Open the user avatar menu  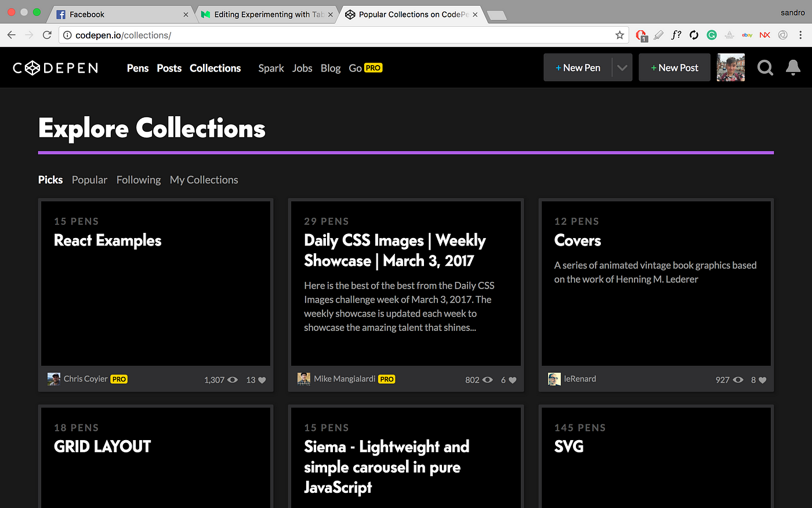pyautogui.click(x=731, y=67)
